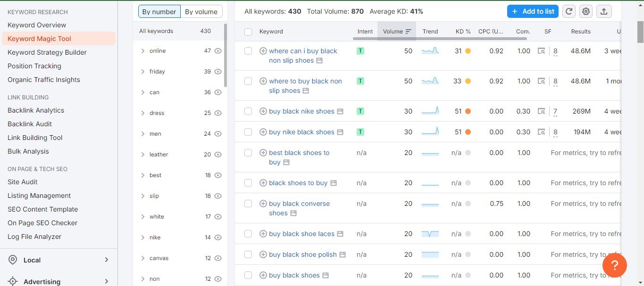Screen dimensions: 644x286
Task: Open table settings gear icon
Action: point(586,11)
